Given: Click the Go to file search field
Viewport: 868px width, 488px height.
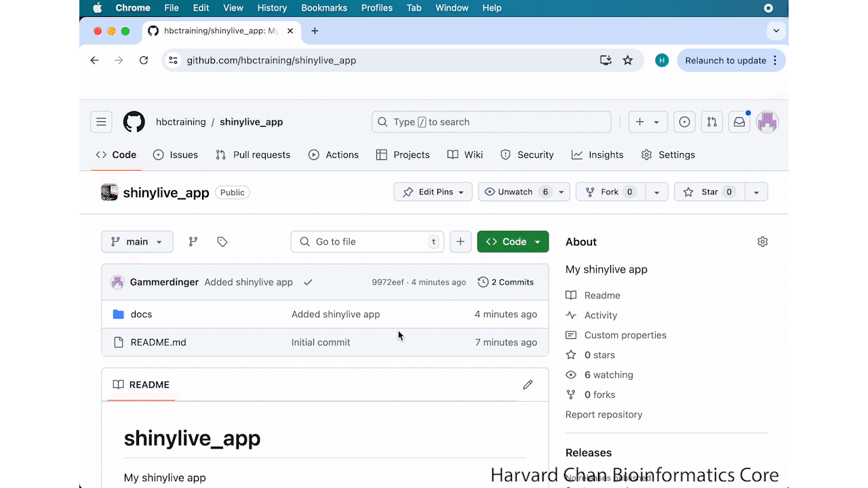Looking at the screenshot, I should pos(367,242).
